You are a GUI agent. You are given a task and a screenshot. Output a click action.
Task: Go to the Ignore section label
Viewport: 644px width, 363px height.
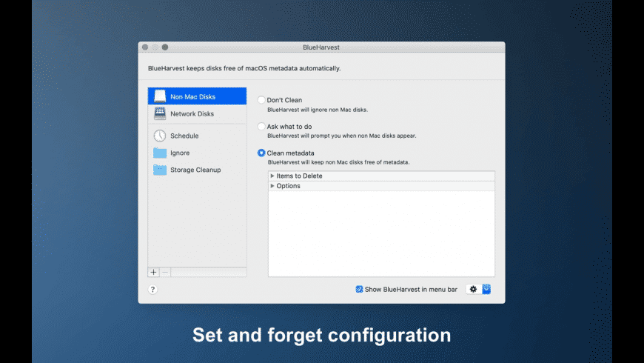180,153
